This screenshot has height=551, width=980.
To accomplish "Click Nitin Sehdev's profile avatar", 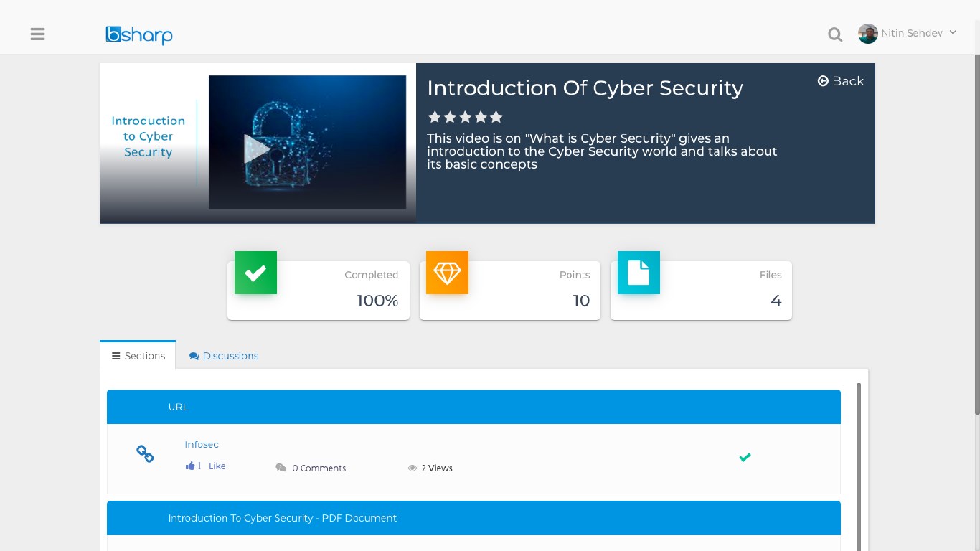I will 868,34.
